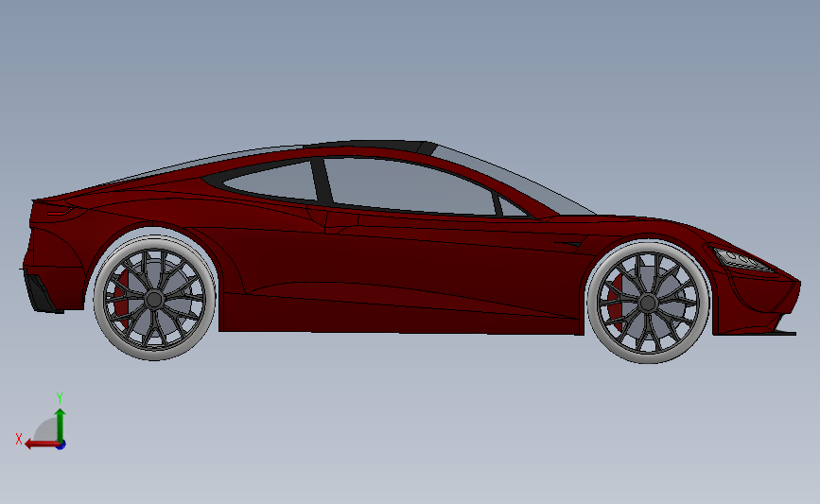This screenshot has height=504, width=820.
Task: Select the rear wheel center hub
Action: click(154, 299)
